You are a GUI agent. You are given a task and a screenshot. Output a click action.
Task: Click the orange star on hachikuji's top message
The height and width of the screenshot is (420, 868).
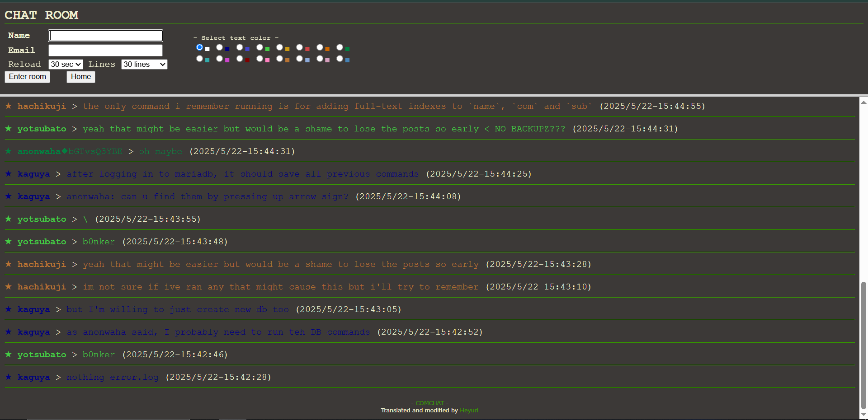tap(8, 106)
